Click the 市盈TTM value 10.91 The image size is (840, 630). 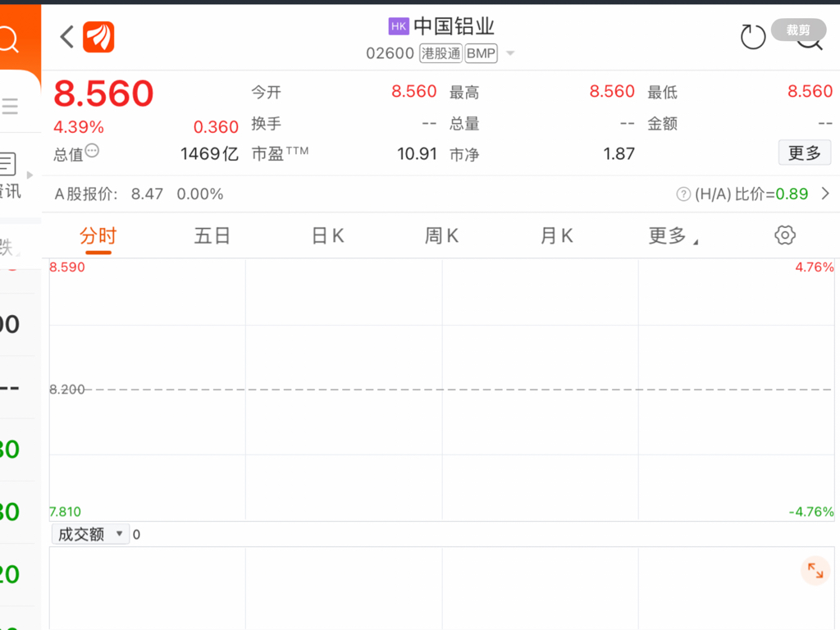pos(417,154)
